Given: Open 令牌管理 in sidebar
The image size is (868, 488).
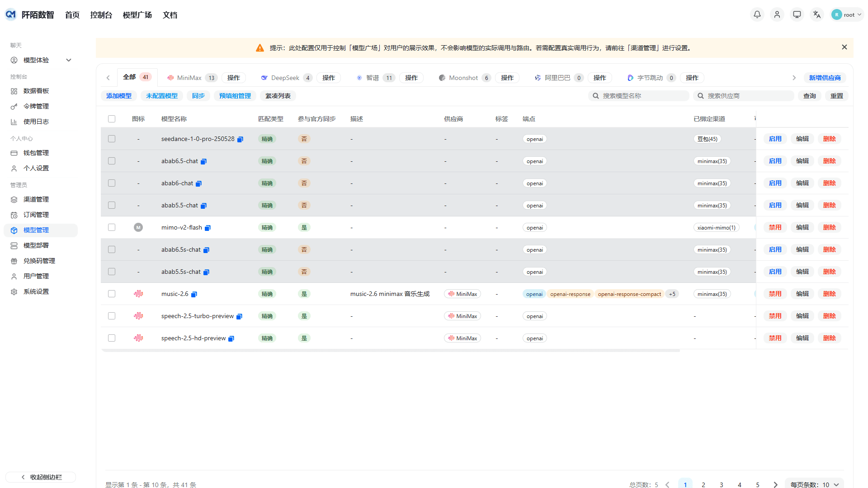Looking at the screenshot, I should click(41, 106).
